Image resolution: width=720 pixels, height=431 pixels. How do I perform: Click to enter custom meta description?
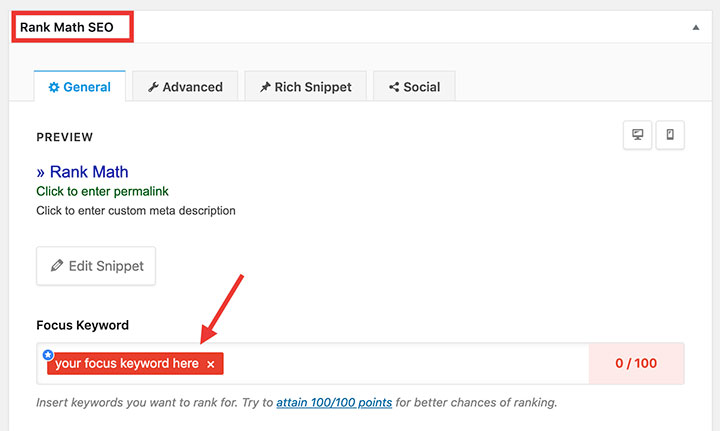click(x=135, y=211)
